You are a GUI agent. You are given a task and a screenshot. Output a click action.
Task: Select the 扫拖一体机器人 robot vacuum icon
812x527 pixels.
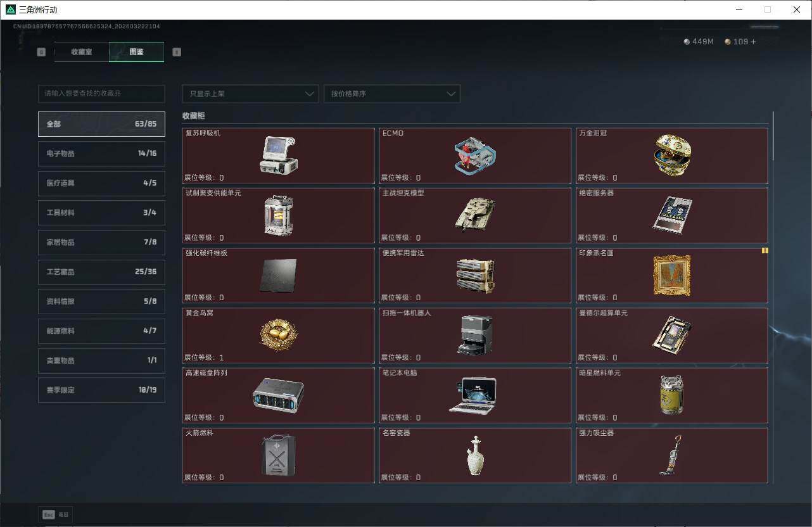point(474,335)
